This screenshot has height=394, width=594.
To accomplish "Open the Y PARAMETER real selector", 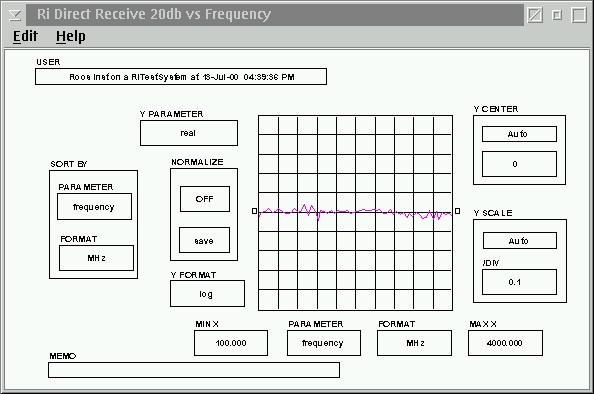I will tap(189, 133).
